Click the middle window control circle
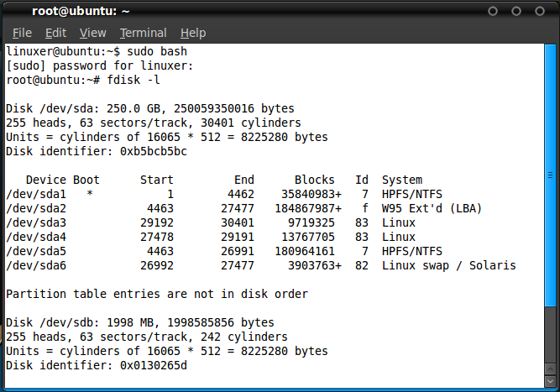 pos(516,12)
